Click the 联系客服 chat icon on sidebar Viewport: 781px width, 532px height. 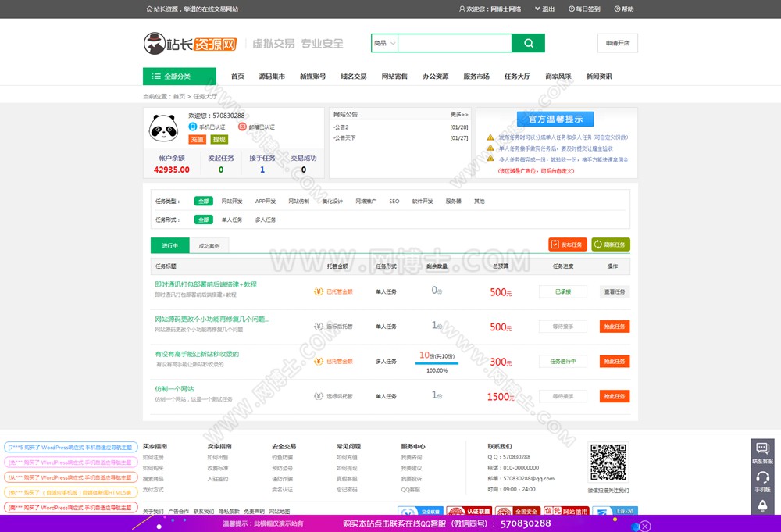762,449
